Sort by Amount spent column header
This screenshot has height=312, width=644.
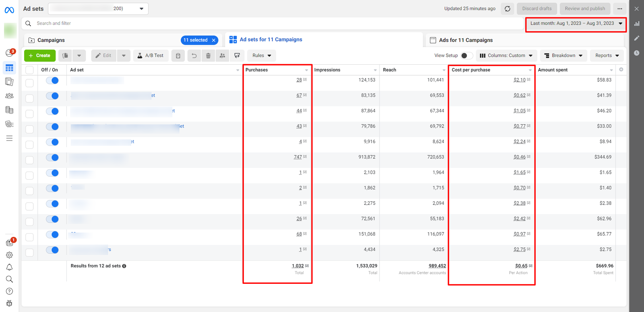pos(553,70)
